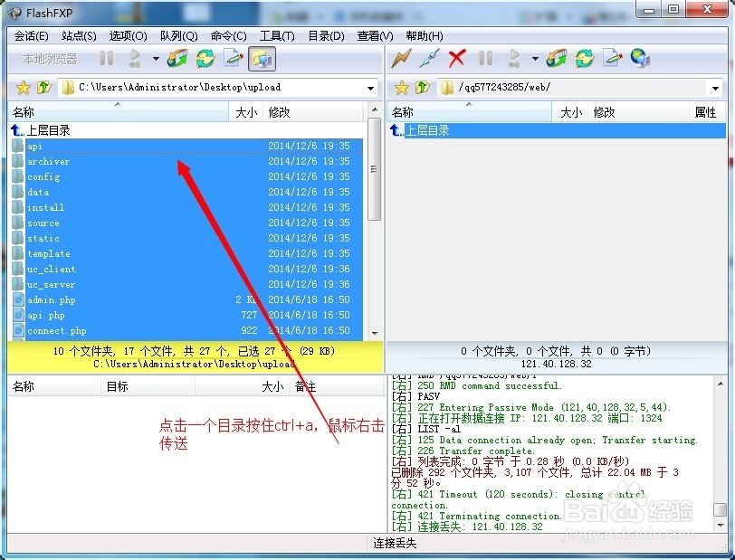This screenshot has width=735, height=560.
Task: Open the 会话(E) menu
Action: coord(32,36)
